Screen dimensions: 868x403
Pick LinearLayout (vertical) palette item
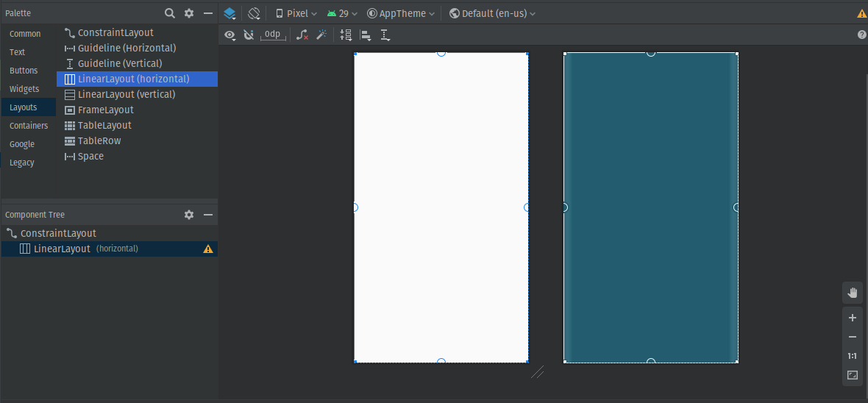(x=138, y=95)
